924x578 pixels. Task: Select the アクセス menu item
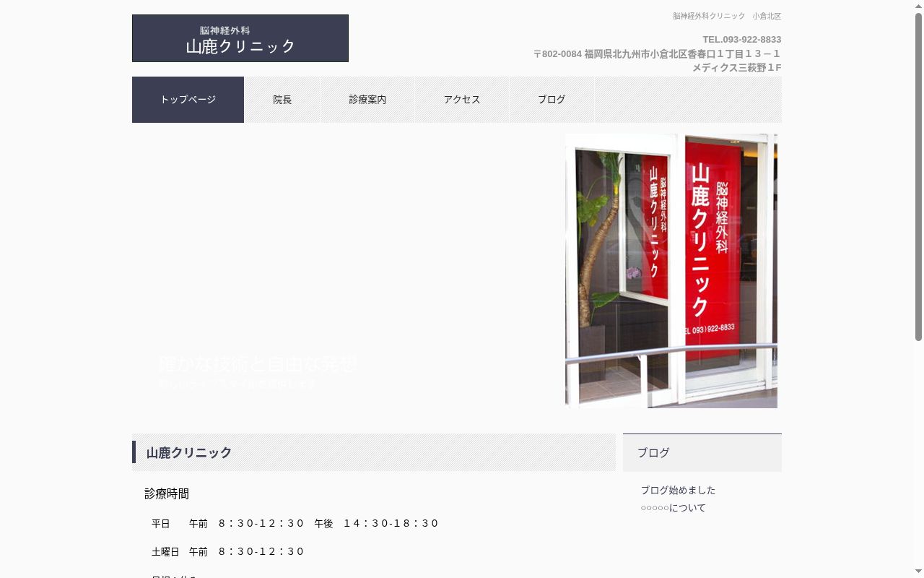(x=462, y=100)
